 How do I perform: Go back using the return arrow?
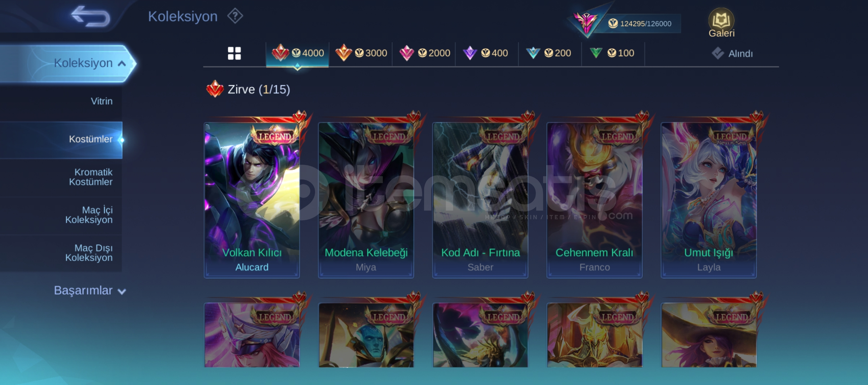point(91,16)
